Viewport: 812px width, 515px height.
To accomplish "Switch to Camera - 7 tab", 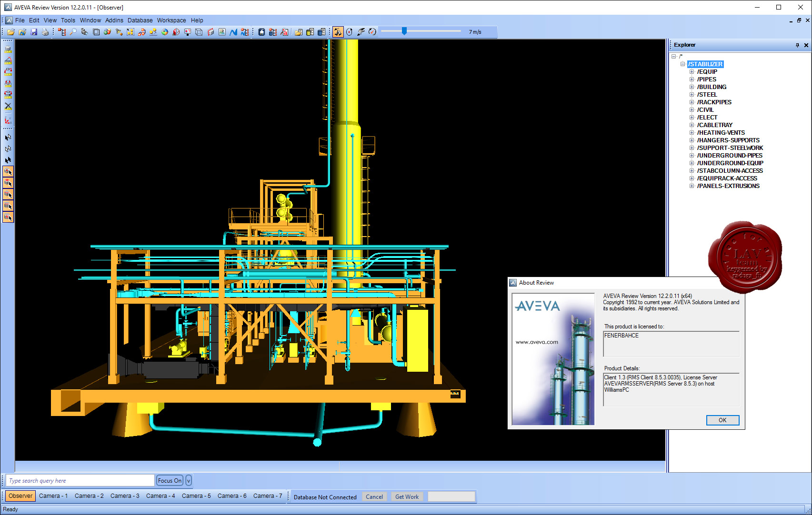I will 268,496.
